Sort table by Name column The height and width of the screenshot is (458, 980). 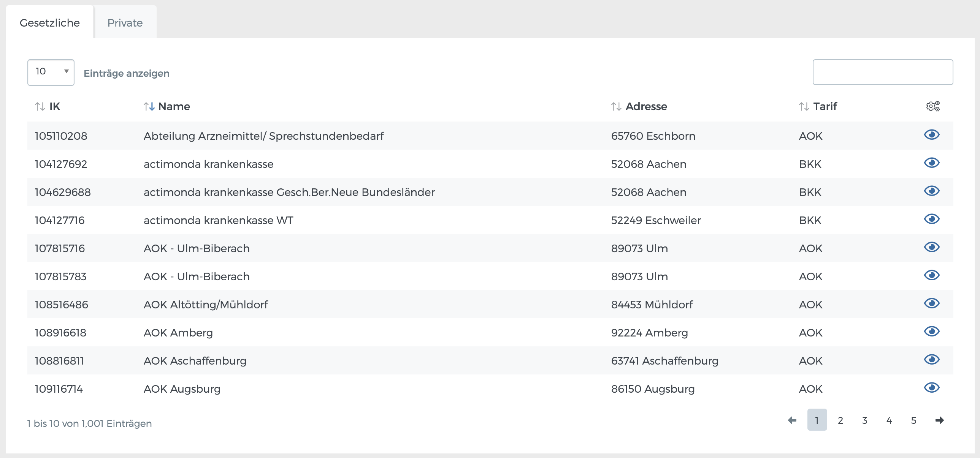(173, 106)
